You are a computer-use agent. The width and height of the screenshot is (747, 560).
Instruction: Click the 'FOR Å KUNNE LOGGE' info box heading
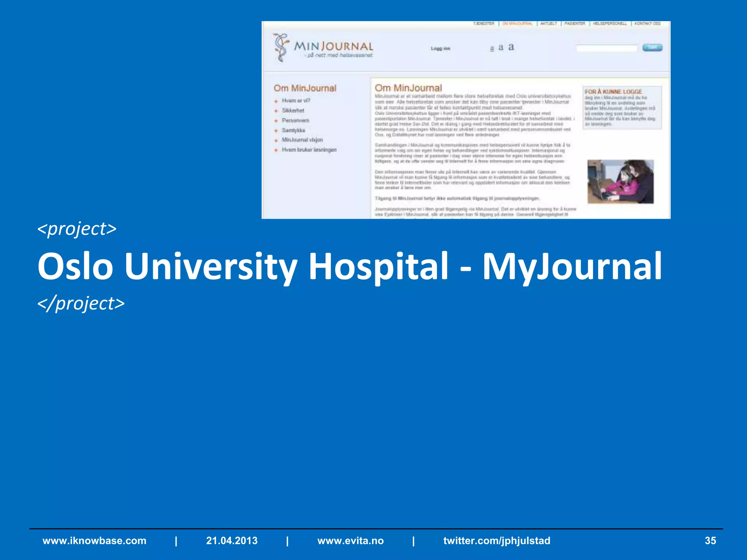click(x=613, y=92)
